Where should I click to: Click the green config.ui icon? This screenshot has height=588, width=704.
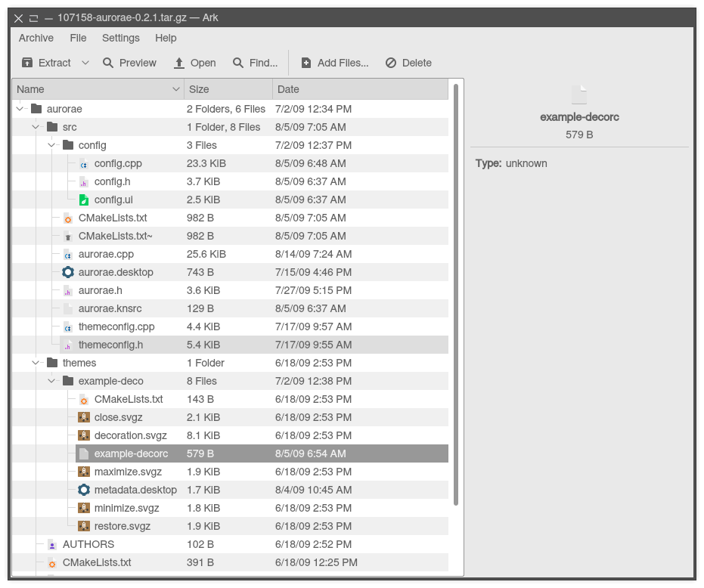84,200
